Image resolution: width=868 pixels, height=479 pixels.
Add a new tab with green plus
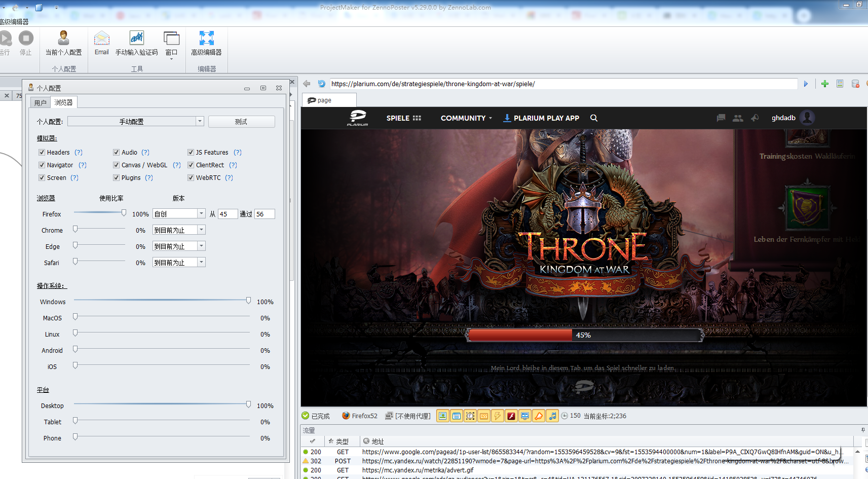[x=825, y=84]
